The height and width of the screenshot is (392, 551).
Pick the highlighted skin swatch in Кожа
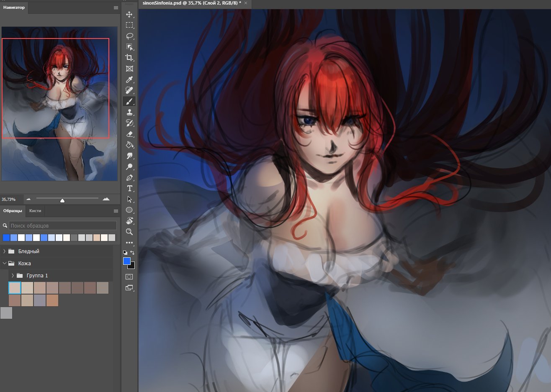click(15, 288)
